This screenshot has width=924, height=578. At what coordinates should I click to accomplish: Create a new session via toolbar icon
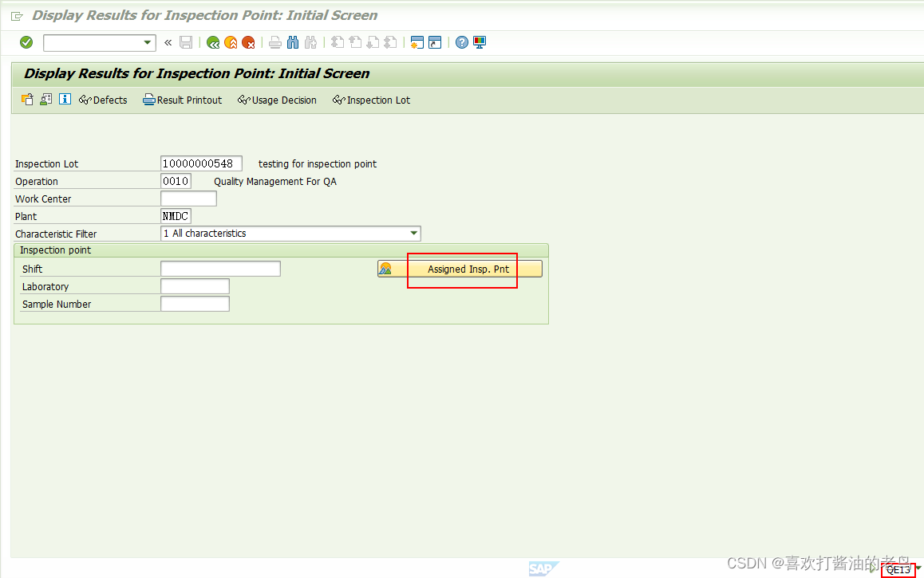coord(417,42)
